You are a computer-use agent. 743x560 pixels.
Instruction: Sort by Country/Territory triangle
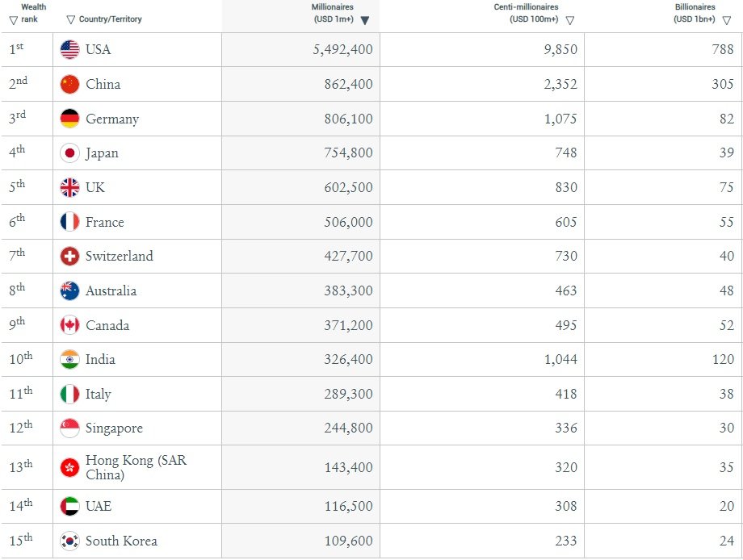[x=70, y=20]
